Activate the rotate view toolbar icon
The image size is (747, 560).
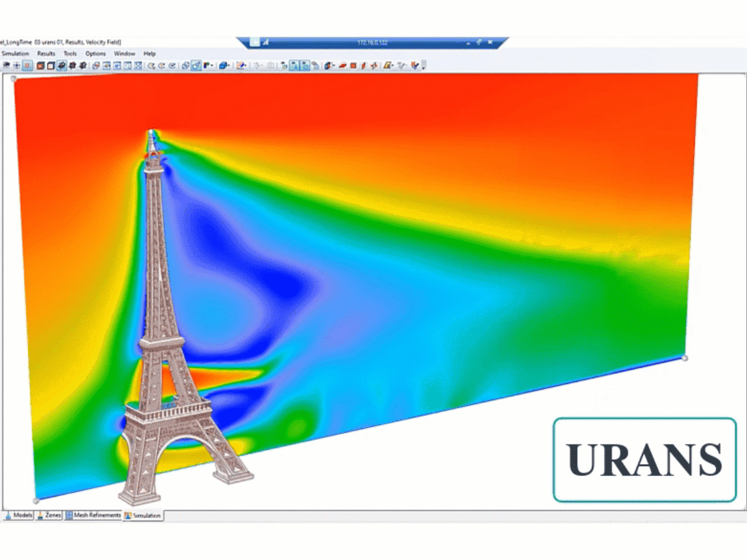point(185,65)
